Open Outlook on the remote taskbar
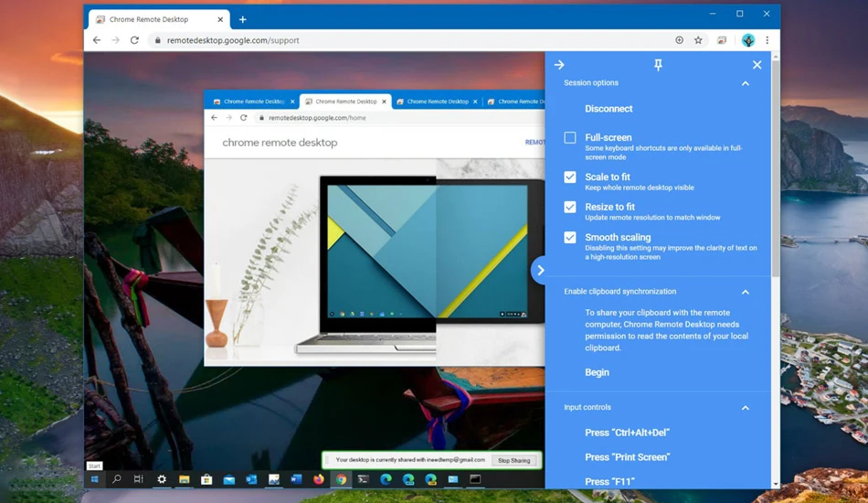Screen dimensions: 868x503 [x=251, y=479]
